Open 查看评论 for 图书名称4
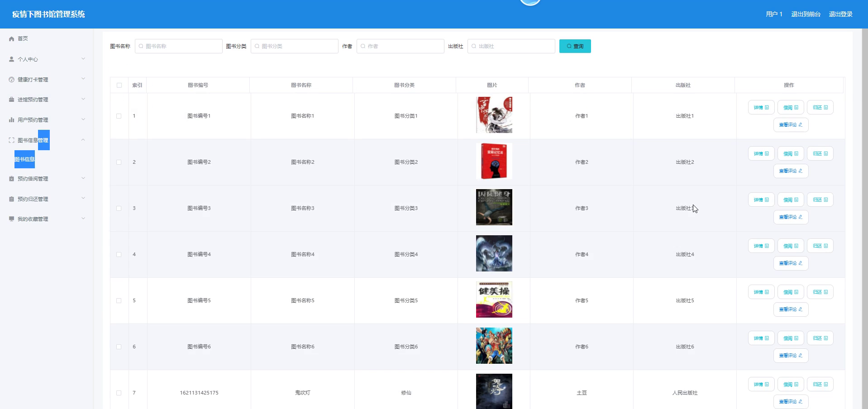 [791, 263]
